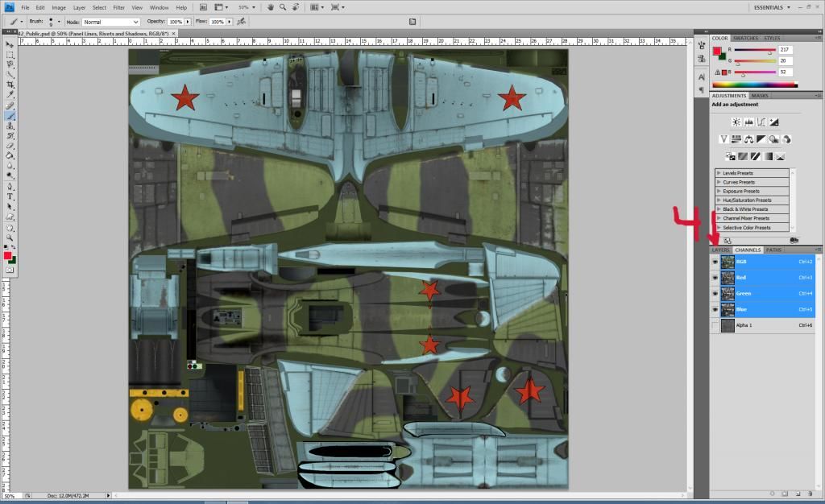Viewport: 825px width, 504px height.
Task: Switch to the Swatches panel tab
Action: pyautogui.click(x=745, y=38)
